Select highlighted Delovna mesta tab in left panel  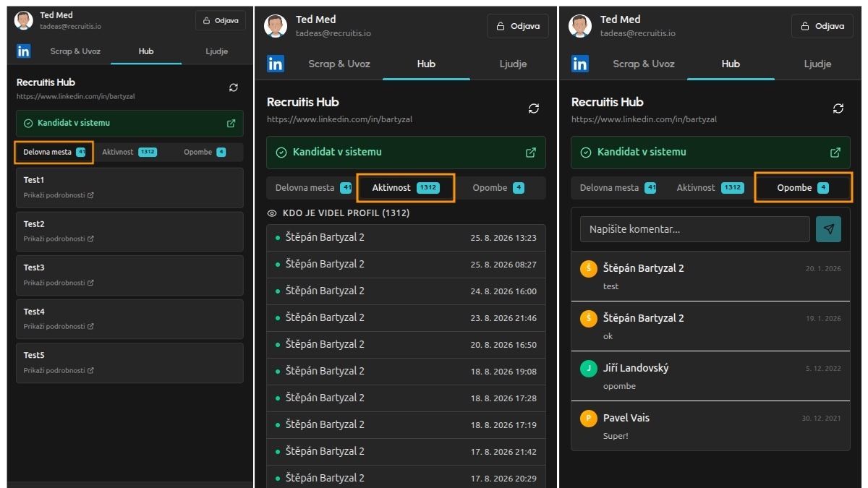point(54,153)
